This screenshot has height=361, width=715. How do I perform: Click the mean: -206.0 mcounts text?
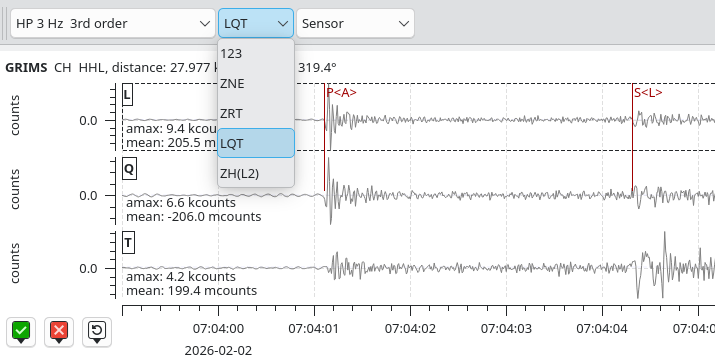193,216
